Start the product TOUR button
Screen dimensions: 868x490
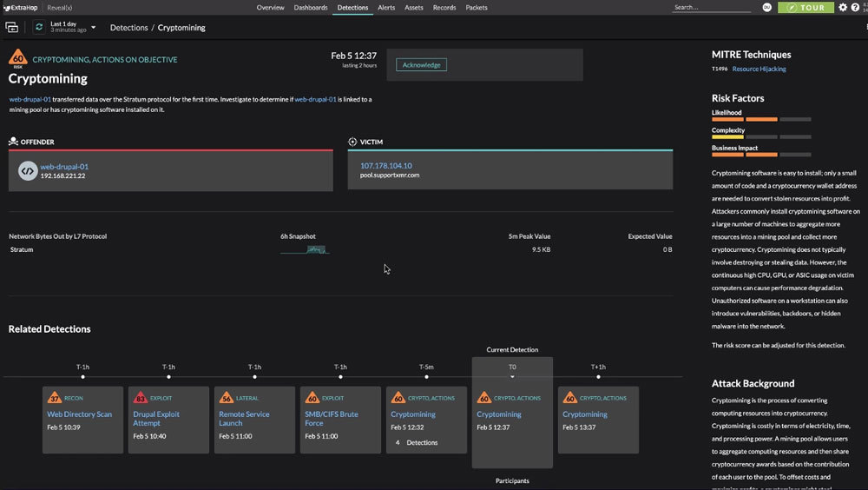coord(805,8)
